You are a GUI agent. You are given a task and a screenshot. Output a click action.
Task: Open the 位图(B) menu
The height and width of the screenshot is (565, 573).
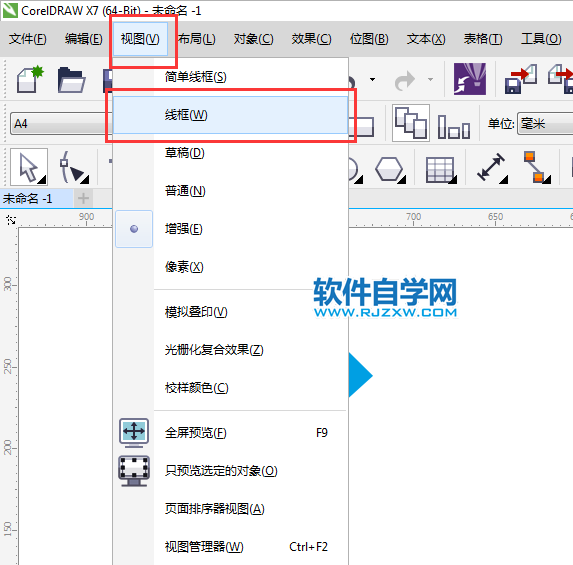pos(369,39)
